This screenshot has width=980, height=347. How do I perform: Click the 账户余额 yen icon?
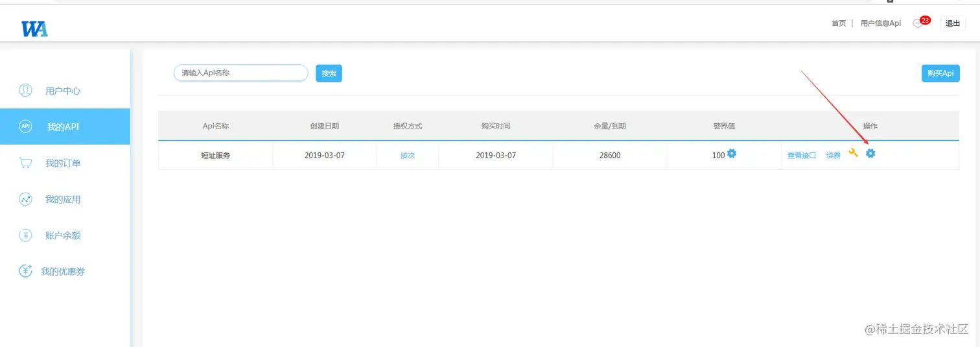click(x=25, y=235)
